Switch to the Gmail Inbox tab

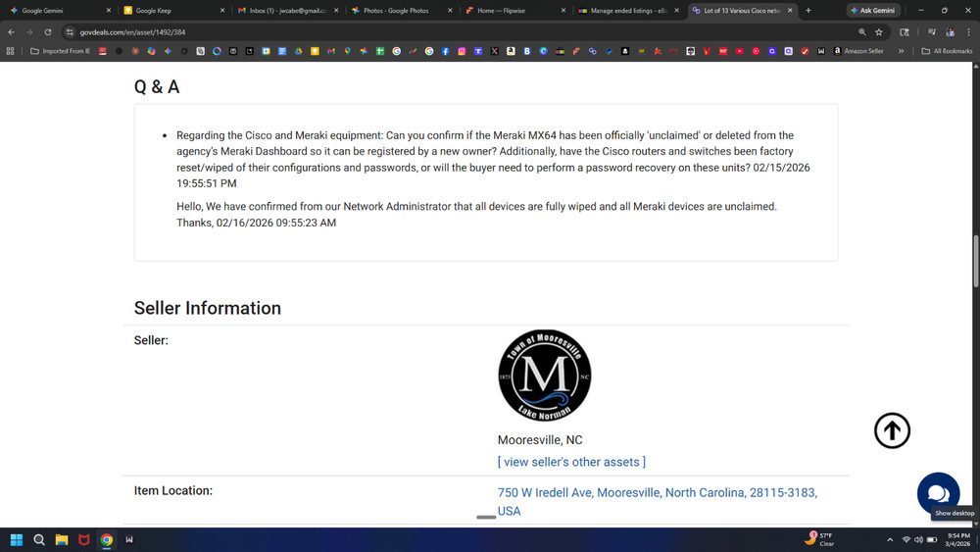[287, 11]
